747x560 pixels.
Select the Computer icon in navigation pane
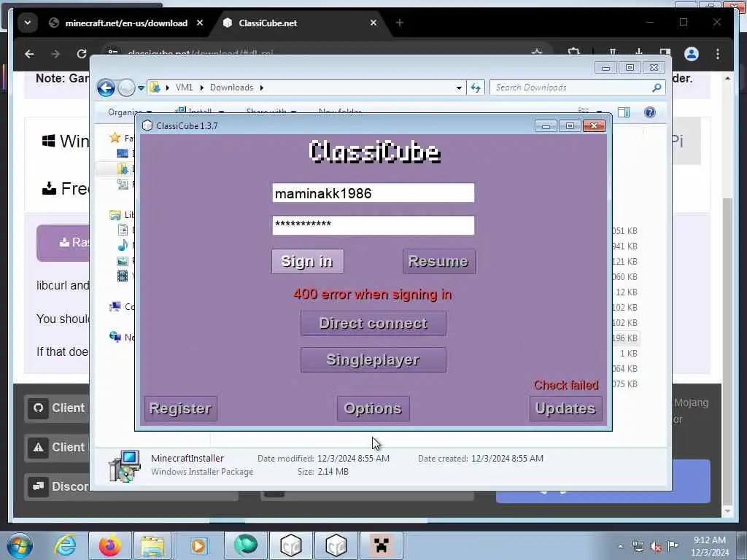pyautogui.click(x=115, y=307)
